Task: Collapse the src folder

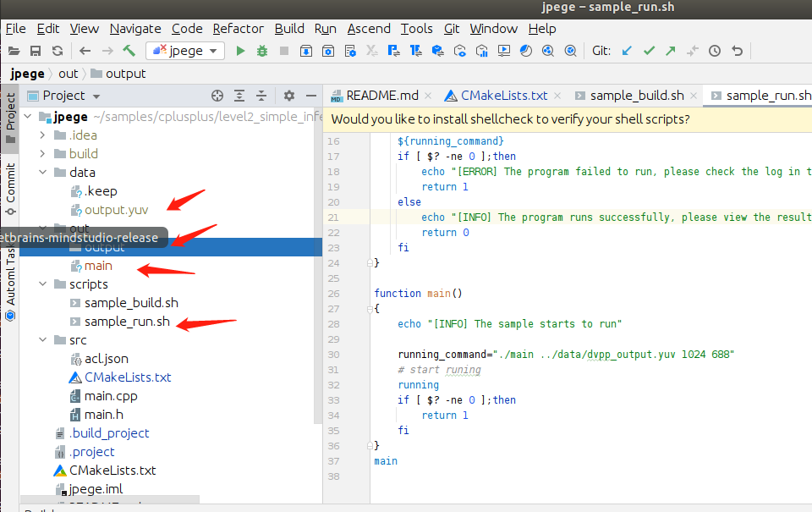Action: point(43,340)
